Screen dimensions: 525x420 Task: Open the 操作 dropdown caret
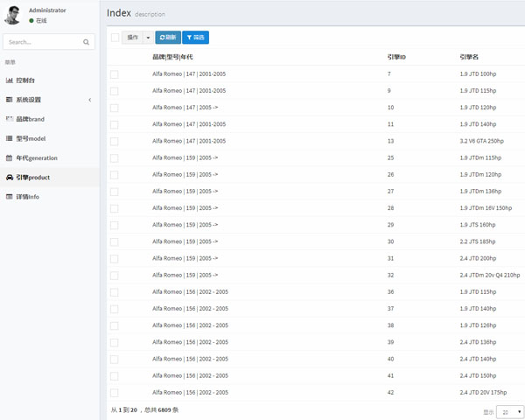pyautogui.click(x=148, y=38)
